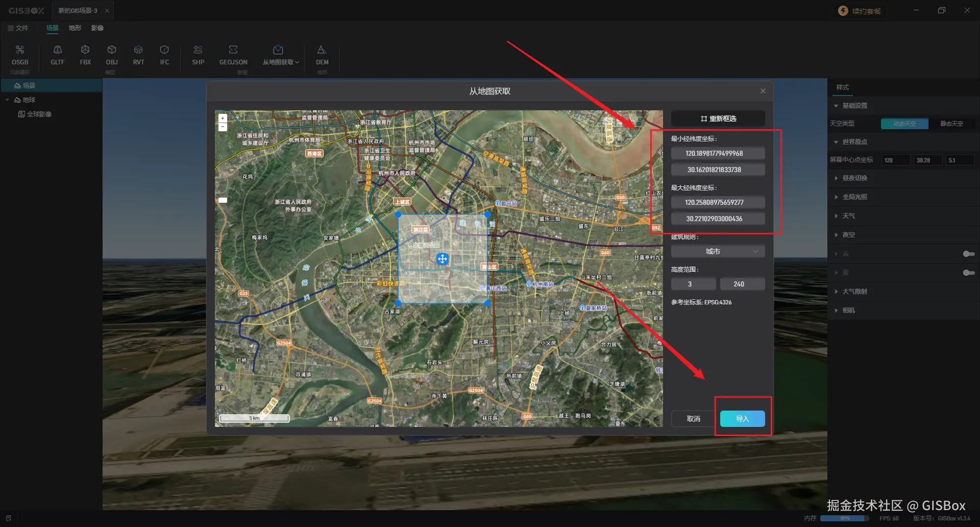Select the 动态天空 sky type option
The height and width of the screenshot is (527, 980).
(x=904, y=124)
